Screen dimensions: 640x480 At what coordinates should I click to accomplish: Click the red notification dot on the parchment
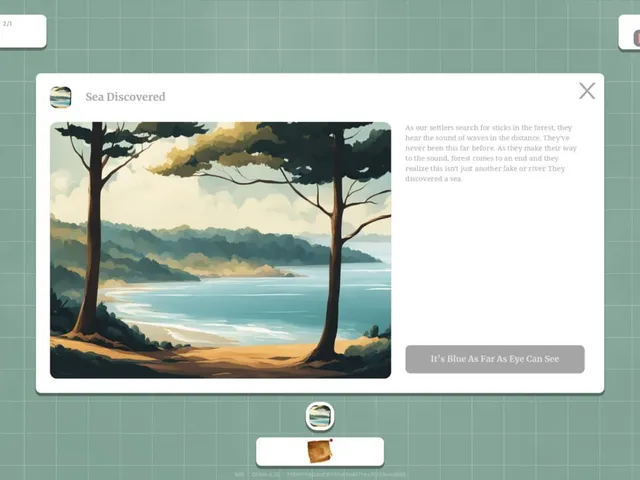(331, 440)
